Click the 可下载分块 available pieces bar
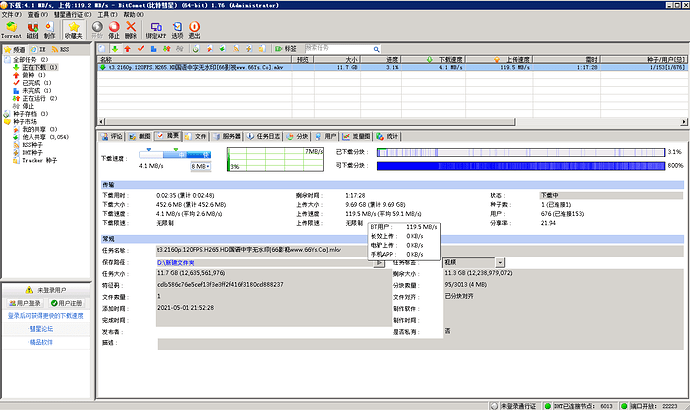This screenshot has width=690, height=410. point(521,166)
